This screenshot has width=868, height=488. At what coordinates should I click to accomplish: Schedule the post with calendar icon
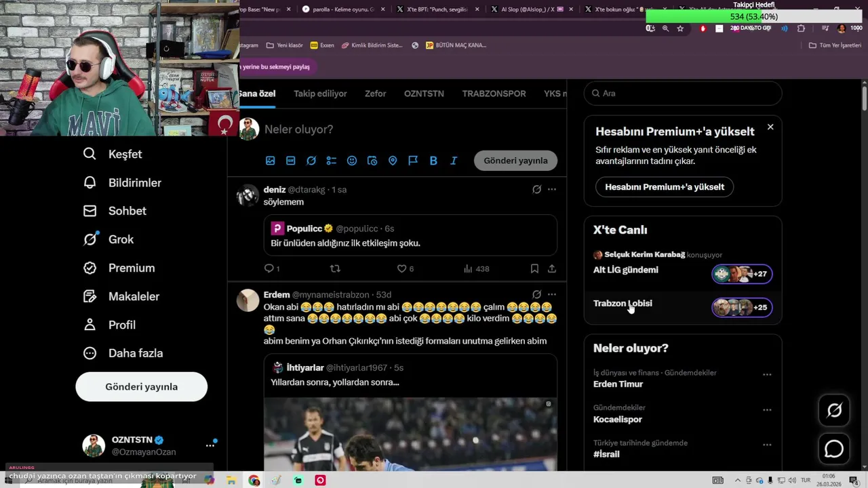coord(372,161)
